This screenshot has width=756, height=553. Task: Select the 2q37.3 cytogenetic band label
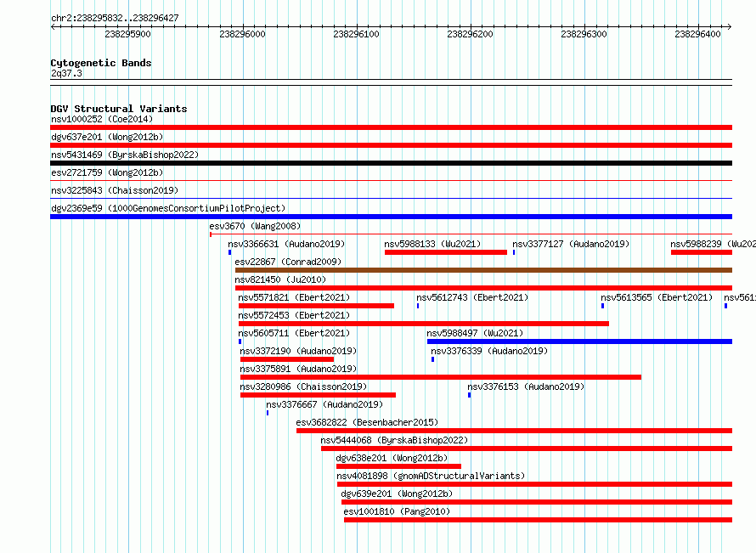pyautogui.click(x=66, y=73)
